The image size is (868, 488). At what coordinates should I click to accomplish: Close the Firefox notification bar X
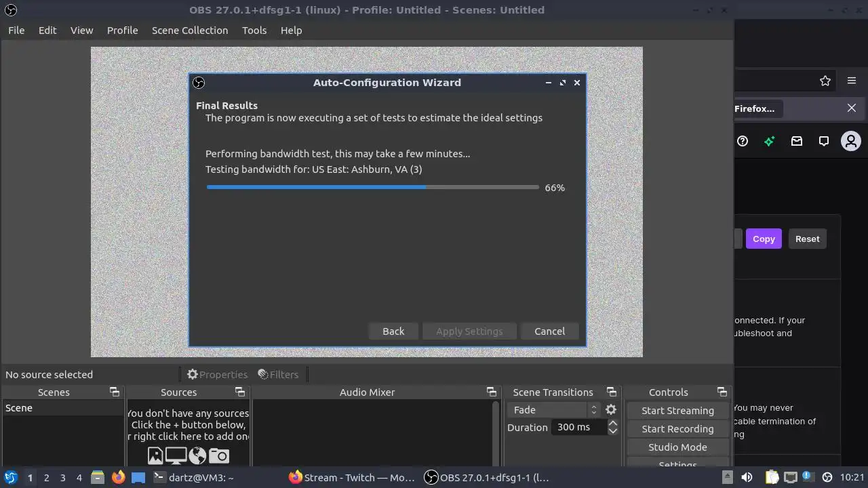click(x=852, y=108)
